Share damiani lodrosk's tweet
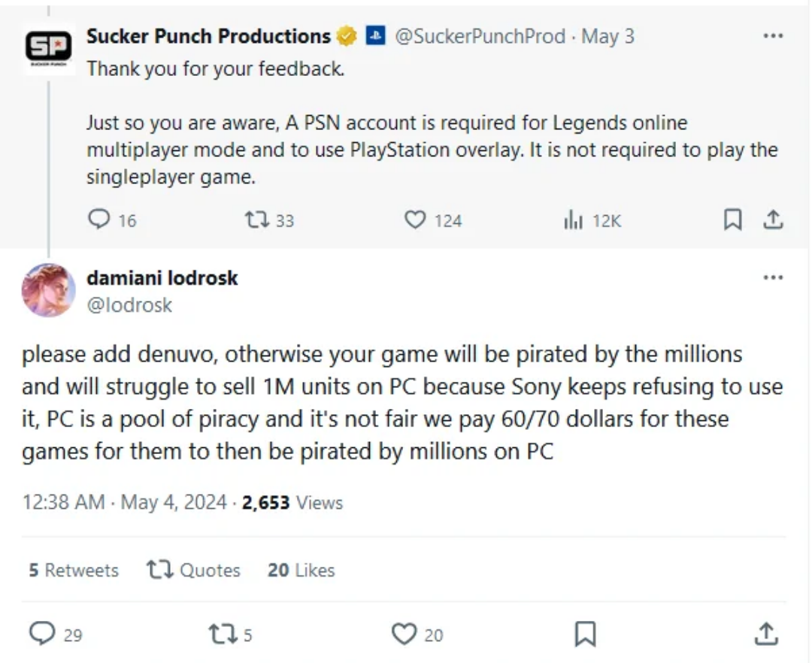This screenshot has height=663, width=812. [x=767, y=634]
